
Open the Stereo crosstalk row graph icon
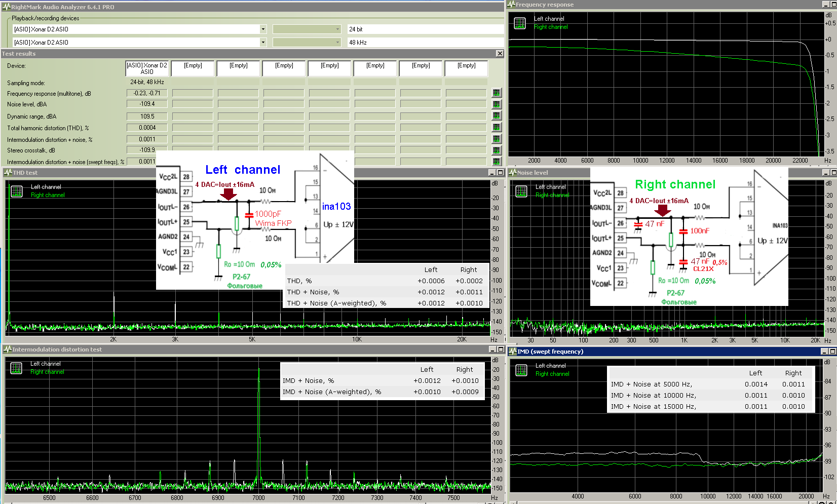point(497,150)
